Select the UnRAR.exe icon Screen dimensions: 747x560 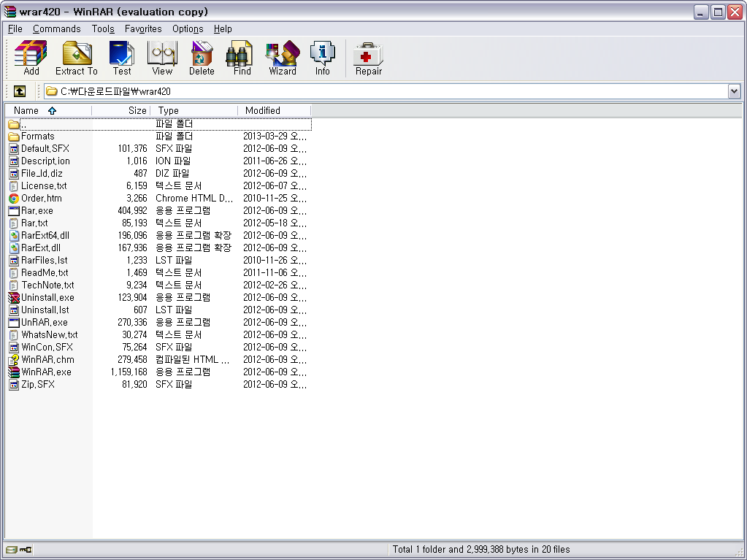pos(14,323)
